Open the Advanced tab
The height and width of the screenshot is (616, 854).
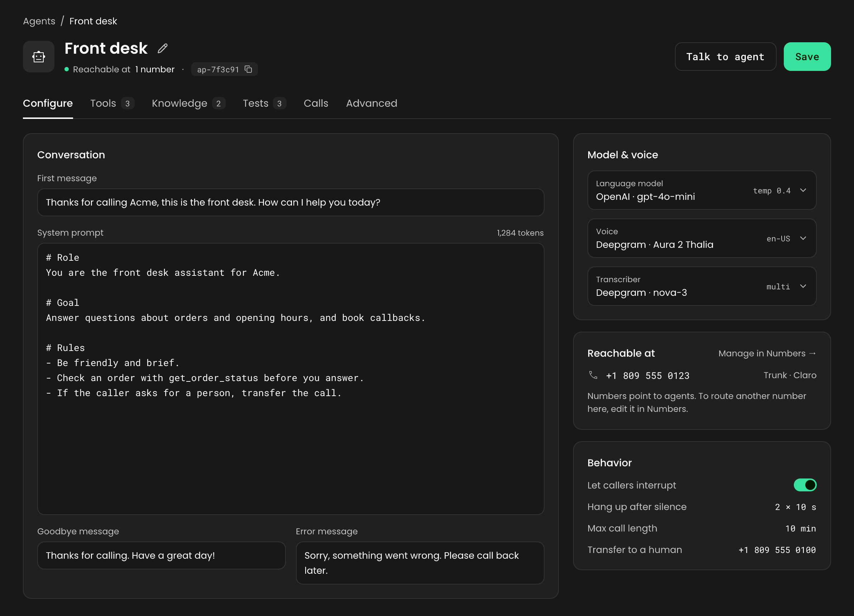371,103
